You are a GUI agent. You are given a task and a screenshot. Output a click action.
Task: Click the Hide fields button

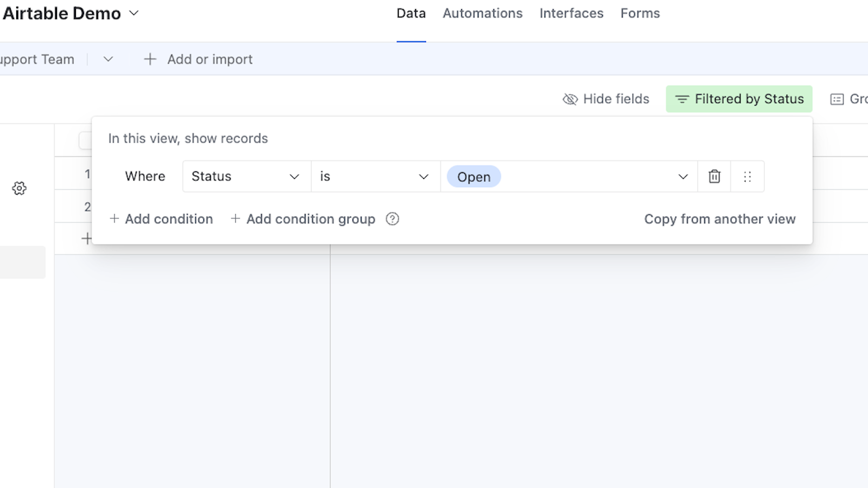(x=606, y=99)
